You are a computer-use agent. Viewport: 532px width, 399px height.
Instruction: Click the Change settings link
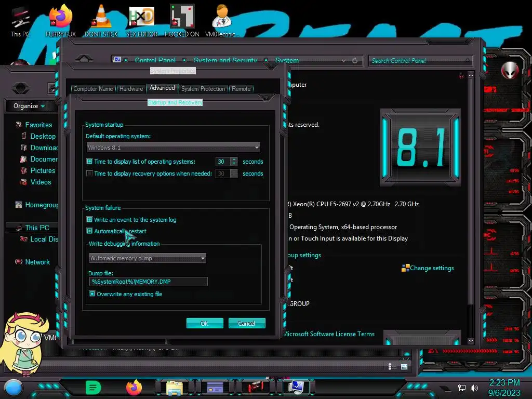coord(432,268)
